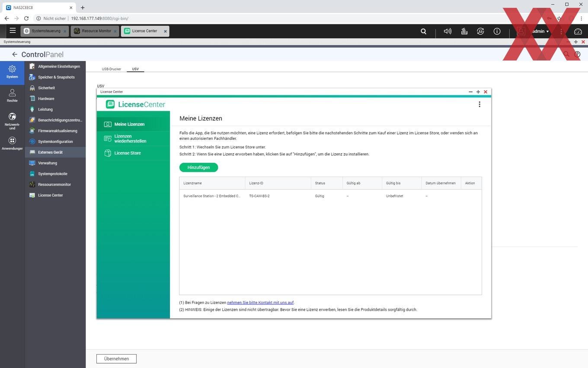Open event notifications info icon
The image size is (588, 368).
pyautogui.click(x=497, y=31)
